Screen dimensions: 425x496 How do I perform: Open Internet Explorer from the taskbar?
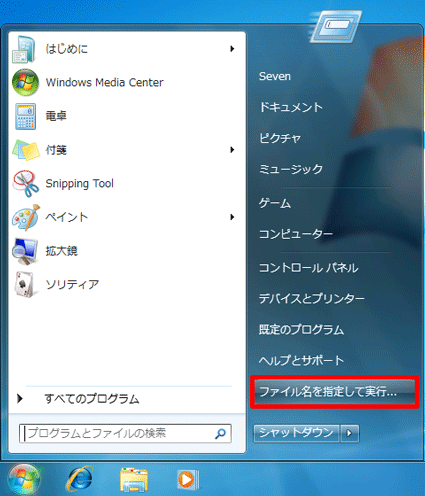79,479
